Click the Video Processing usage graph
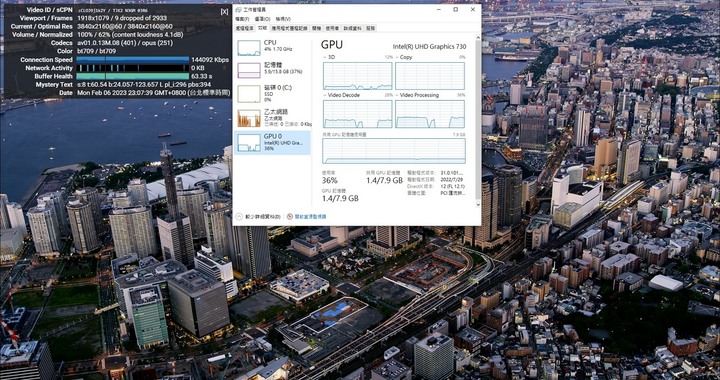 click(430, 114)
